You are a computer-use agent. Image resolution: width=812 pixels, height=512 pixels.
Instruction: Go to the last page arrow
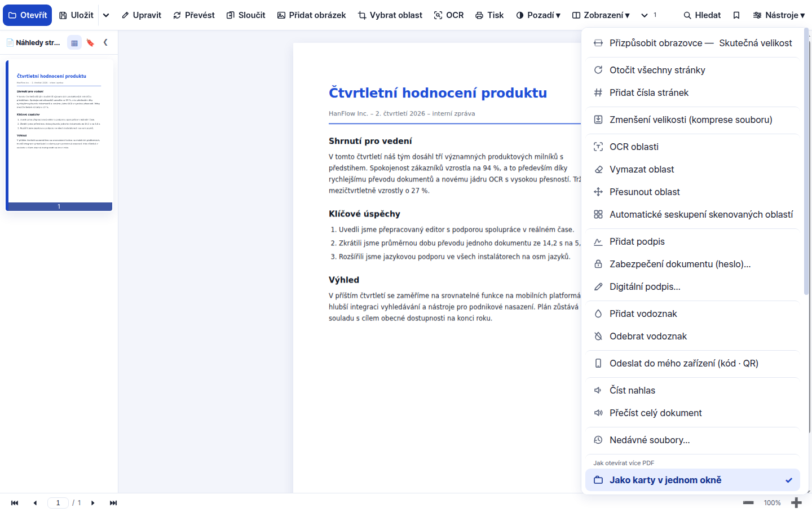pyautogui.click(x=113, y=503)
